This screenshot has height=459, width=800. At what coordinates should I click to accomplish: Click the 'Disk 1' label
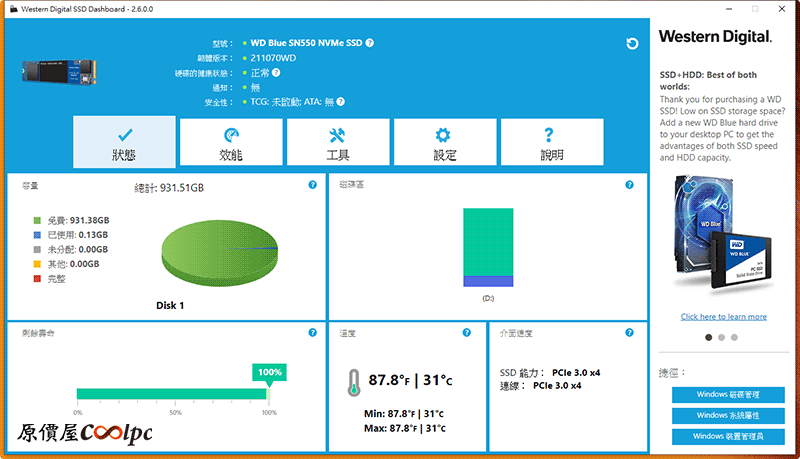click(x=170, y=305)
